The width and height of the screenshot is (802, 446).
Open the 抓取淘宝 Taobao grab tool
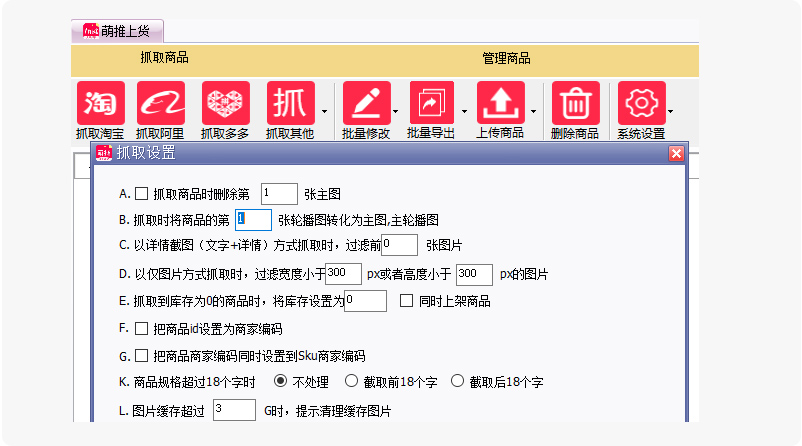click(x=101, y=103)
